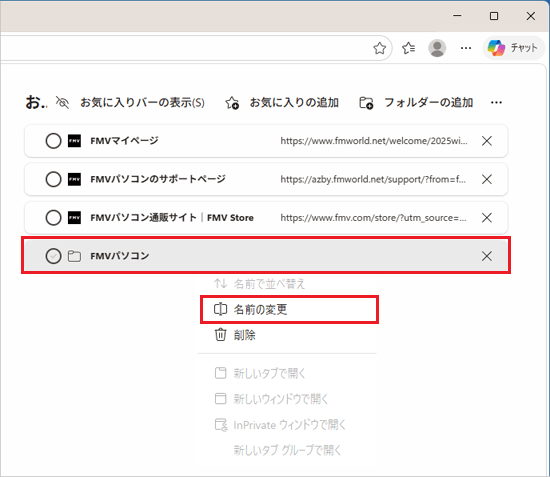
Task: Click the FMV Store favorite favicon
Action: [74, 217]
